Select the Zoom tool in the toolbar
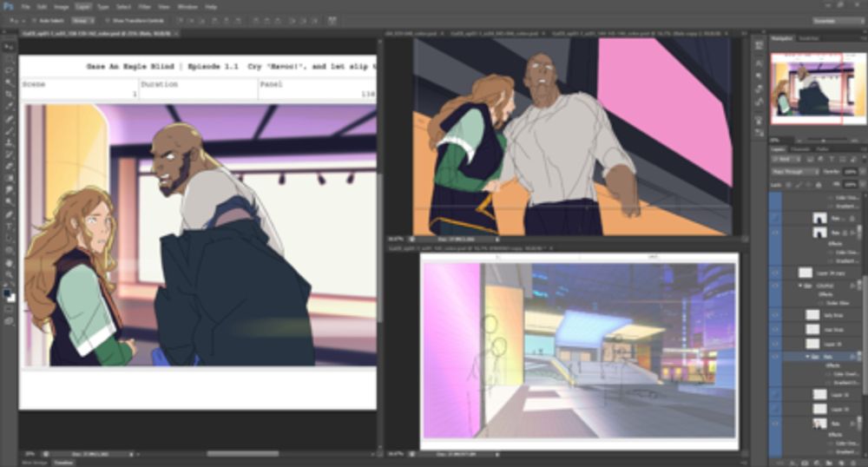The image size is (868, 467). click(x=9, y=274)
